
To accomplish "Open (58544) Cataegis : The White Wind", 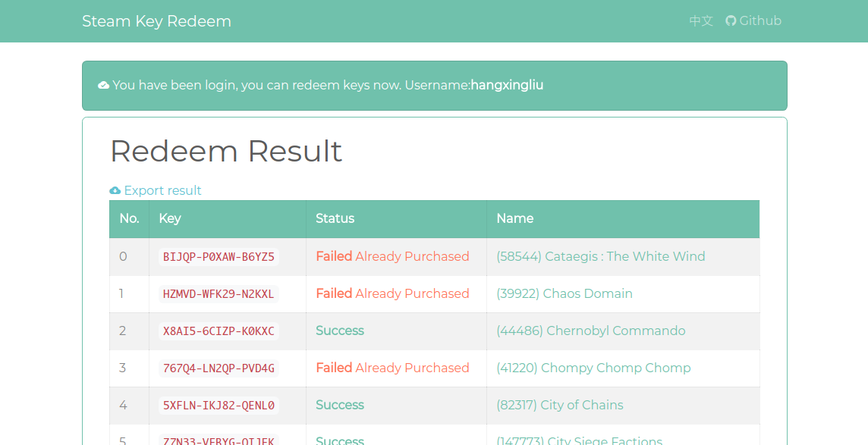I will (x=601, y=256).
